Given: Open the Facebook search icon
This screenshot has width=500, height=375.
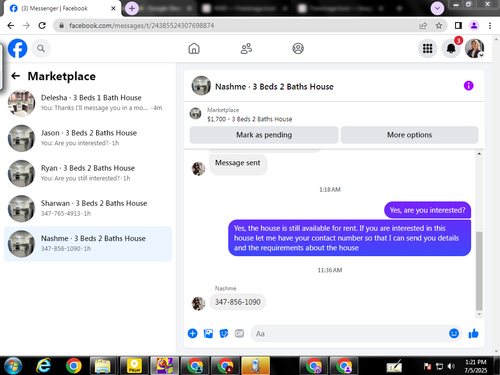Looking at the screenshot, I should (x=41, y=49).
